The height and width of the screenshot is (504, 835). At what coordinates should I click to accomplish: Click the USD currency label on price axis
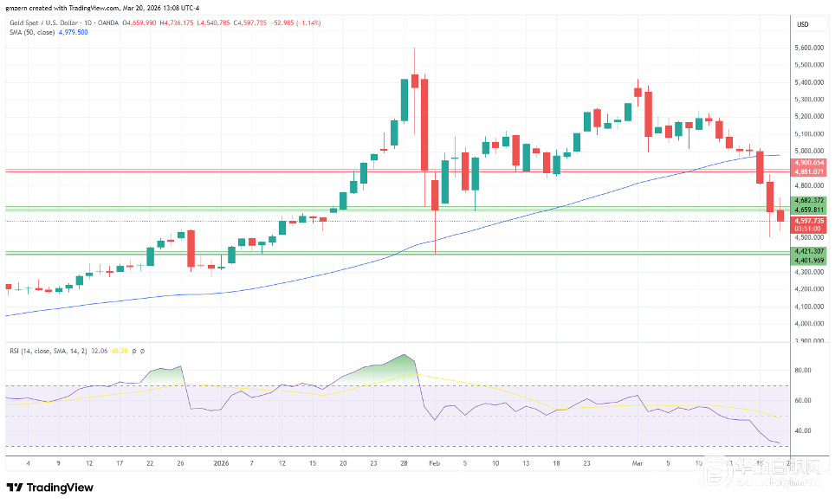coord(801,24)
